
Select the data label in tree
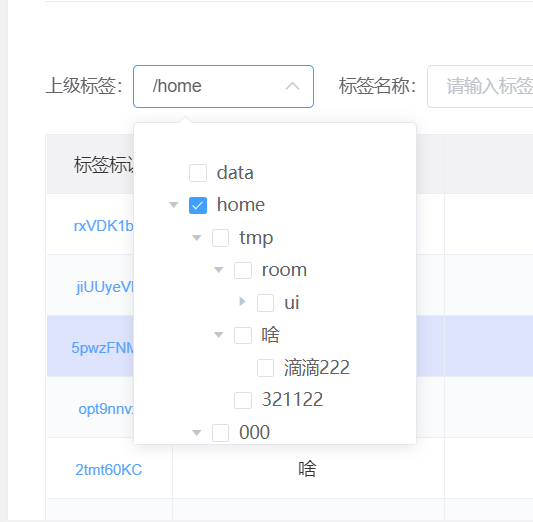(235, 173)
